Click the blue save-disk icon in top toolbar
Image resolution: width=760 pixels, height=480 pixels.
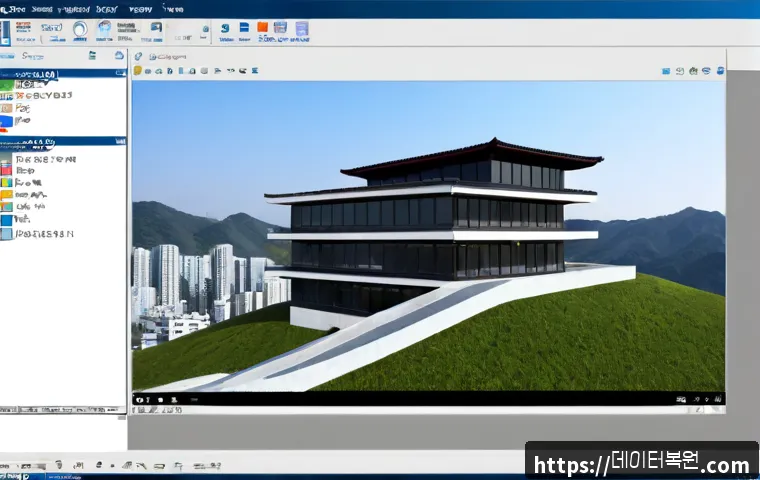click(244, 28)
